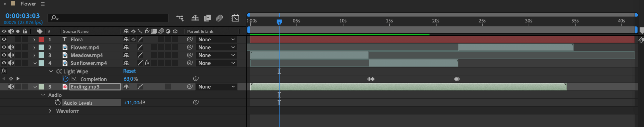The image size is (644, 127).
Task: Mute audio of Flower.mp4 layer
Action: pos(11,47)
